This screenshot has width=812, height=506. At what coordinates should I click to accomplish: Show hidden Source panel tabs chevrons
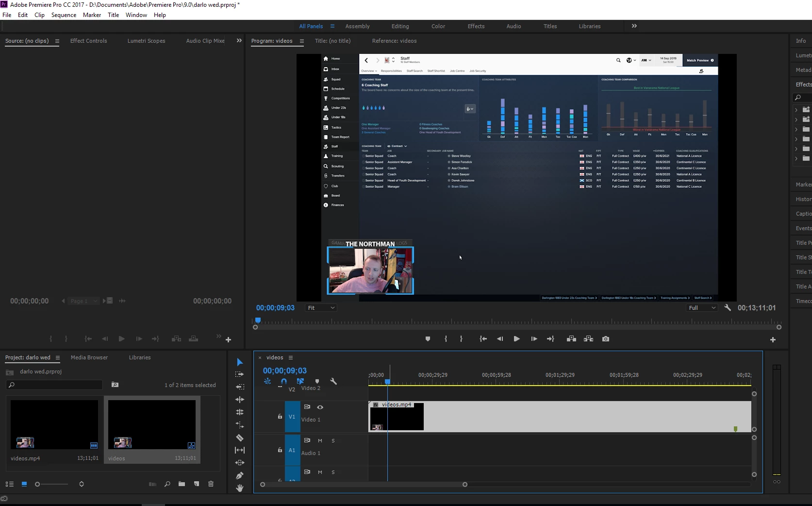(239, 41)
